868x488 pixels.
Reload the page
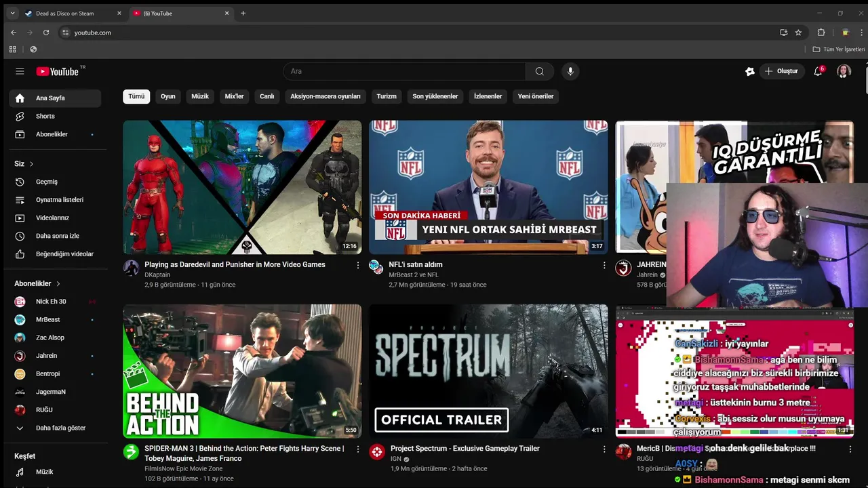click(x=46, y=33)
